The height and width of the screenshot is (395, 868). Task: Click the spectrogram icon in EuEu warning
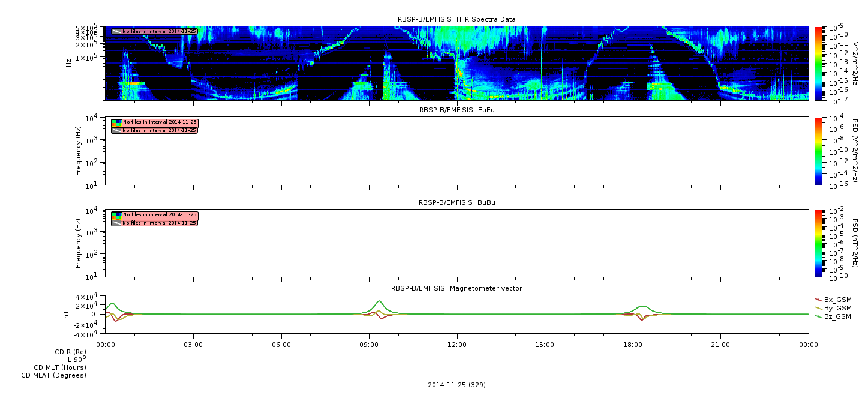point(116,122)
